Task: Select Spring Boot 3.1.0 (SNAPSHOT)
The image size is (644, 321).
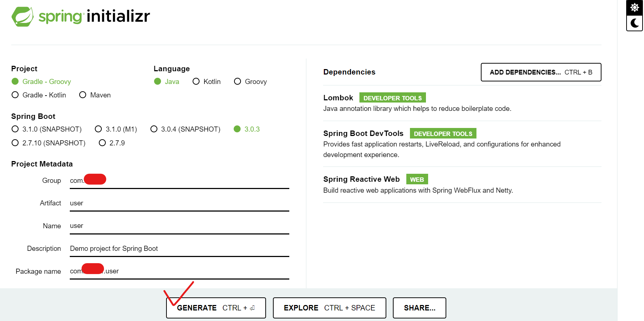Action: [47, 129]
